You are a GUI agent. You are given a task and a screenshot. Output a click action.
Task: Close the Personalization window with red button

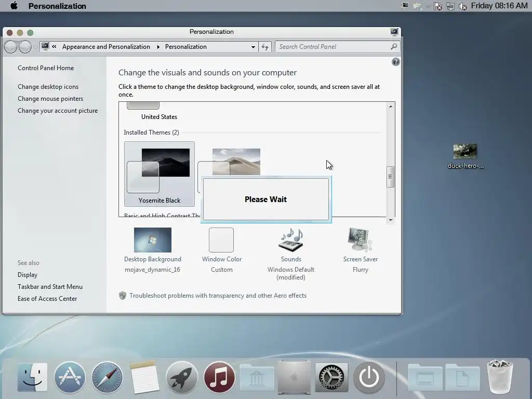click(10, 33)
